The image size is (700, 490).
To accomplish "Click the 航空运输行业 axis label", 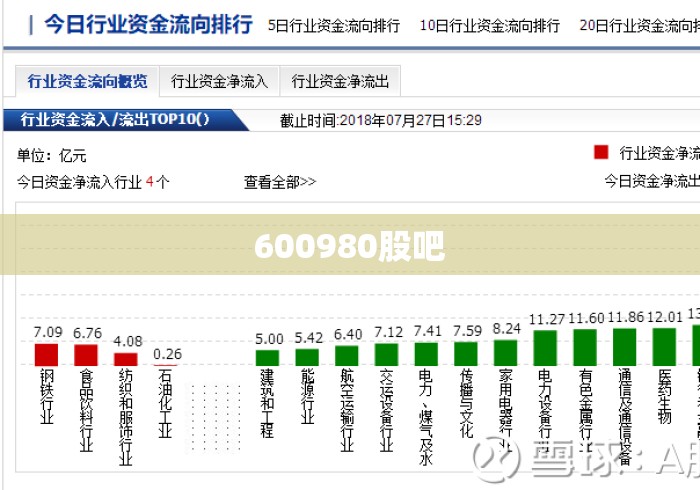I will click(347, 410).
